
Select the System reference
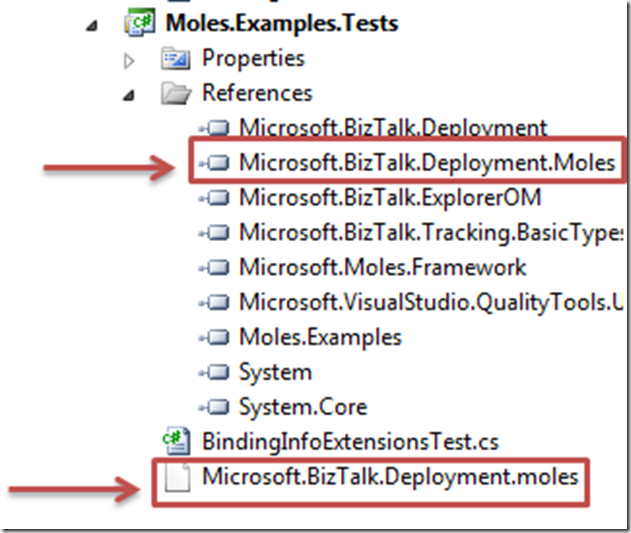[x=276, y=372]
